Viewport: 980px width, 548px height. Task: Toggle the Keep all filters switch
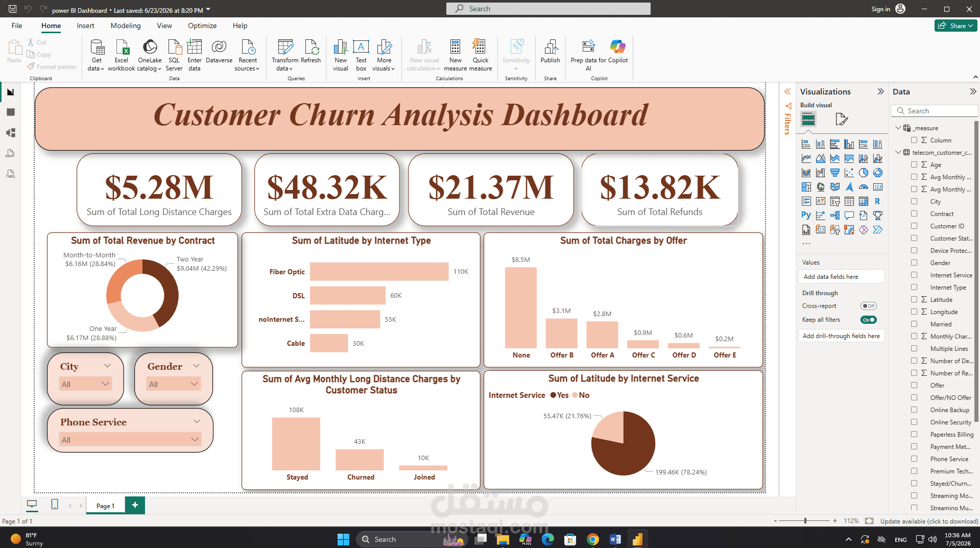pos(869,320)
